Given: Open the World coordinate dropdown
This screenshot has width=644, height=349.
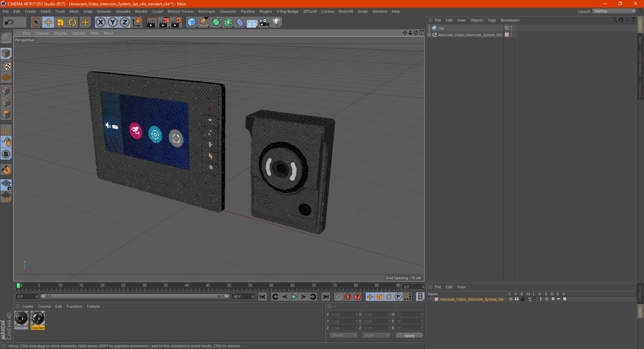Looking at the screenshot, I should [344, 335].
